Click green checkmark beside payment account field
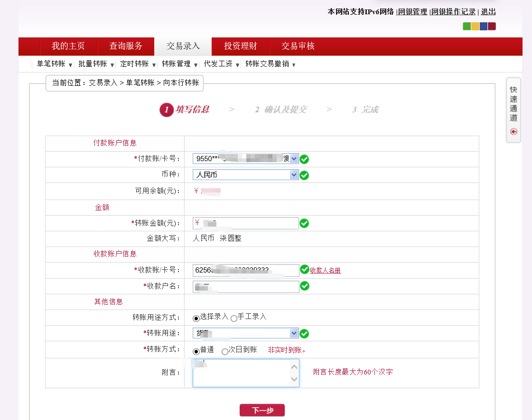Viewport: 532px width, 420px height. [304, 159]
